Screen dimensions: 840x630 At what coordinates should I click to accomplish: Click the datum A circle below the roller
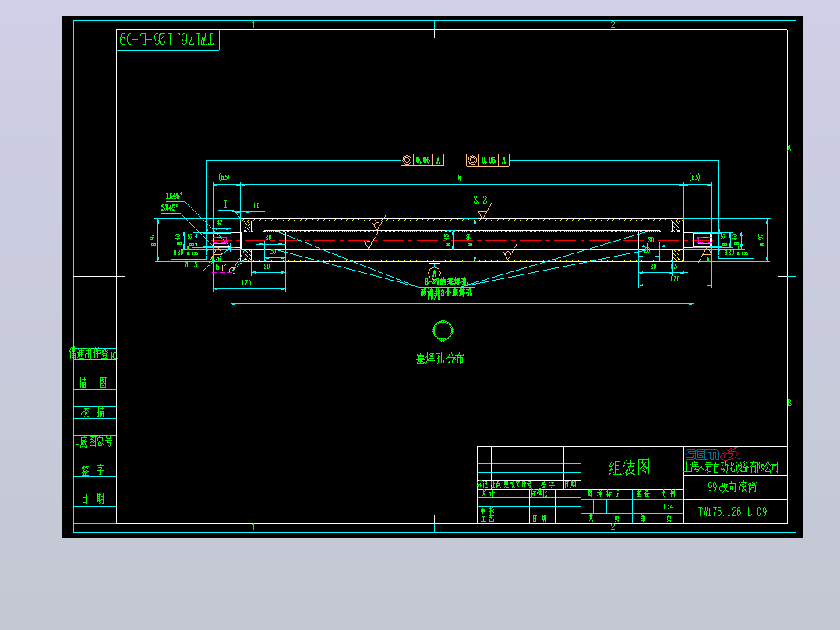pyautogui.click(x=434, y=274)
